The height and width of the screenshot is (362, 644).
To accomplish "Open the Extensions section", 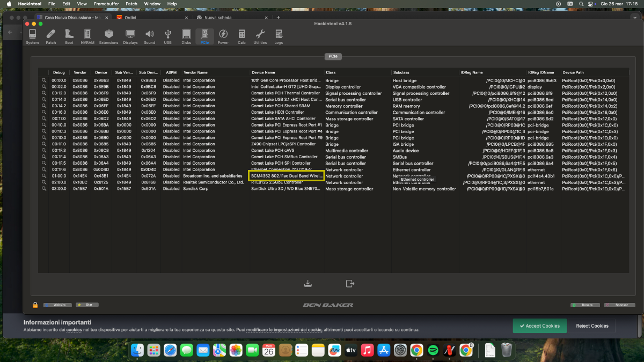I will coord(109,36).
